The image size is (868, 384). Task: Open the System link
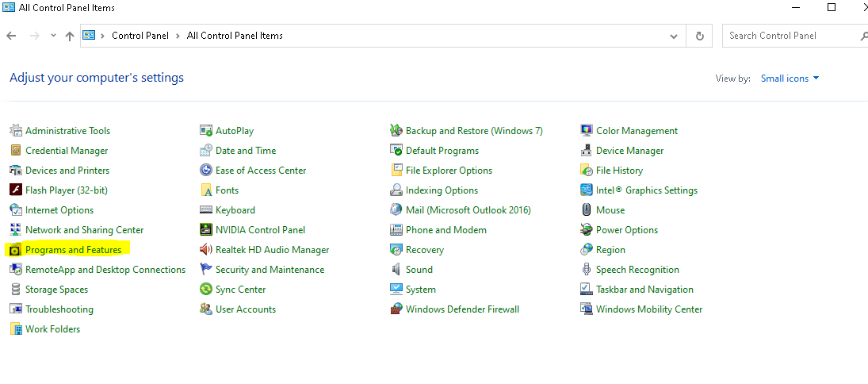(421, 290)
